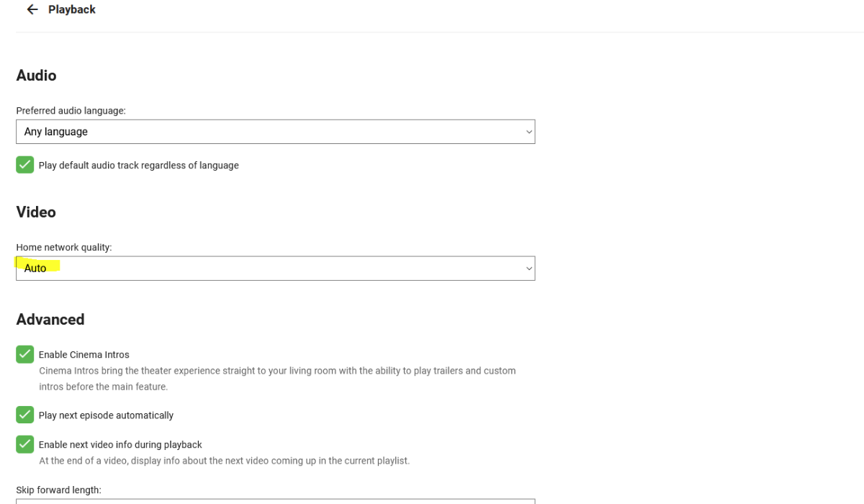Viewport: 864px width, 504px height.
Task: Click the chevron on Preferred audio language dropdown
Action: pyautogui.click(x=529, y=132)
